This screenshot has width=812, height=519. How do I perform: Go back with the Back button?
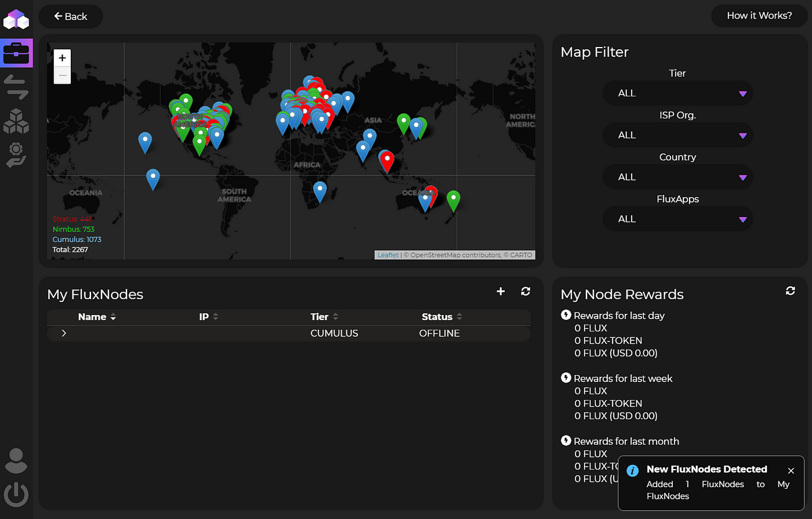pyautogui.click(x=71, y=16)
